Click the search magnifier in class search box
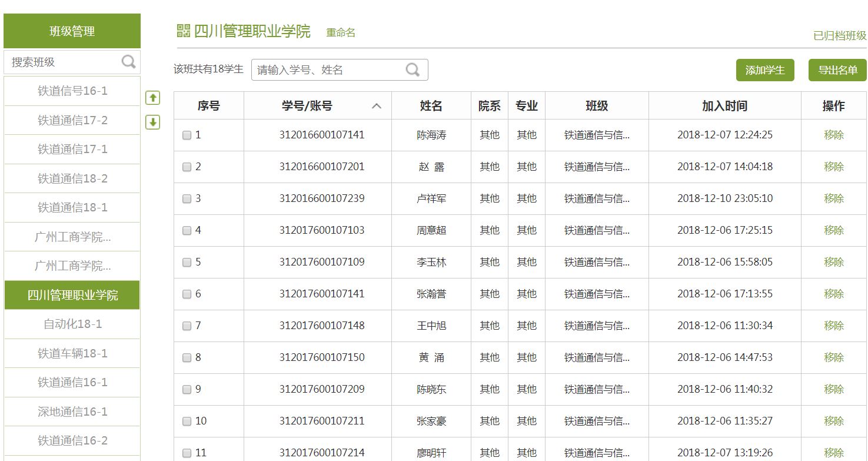This screenshot has height=461, width=868. [128, 61]
